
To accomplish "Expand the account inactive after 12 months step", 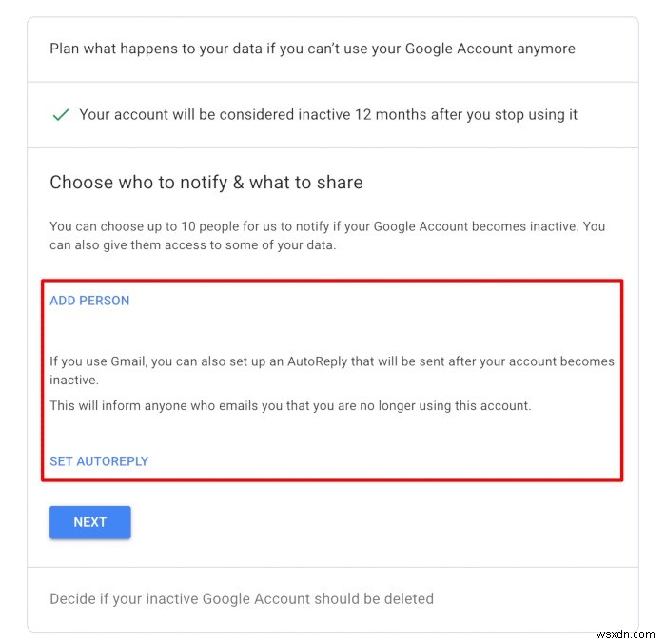I will 328,115.
